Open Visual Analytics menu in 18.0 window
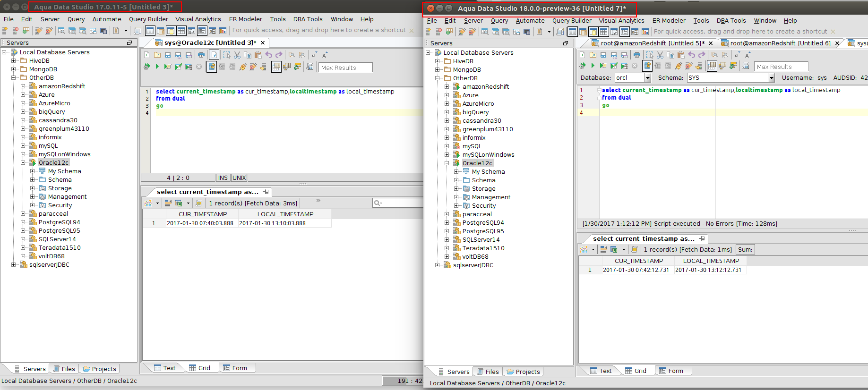868x390 pixels. 622,21
